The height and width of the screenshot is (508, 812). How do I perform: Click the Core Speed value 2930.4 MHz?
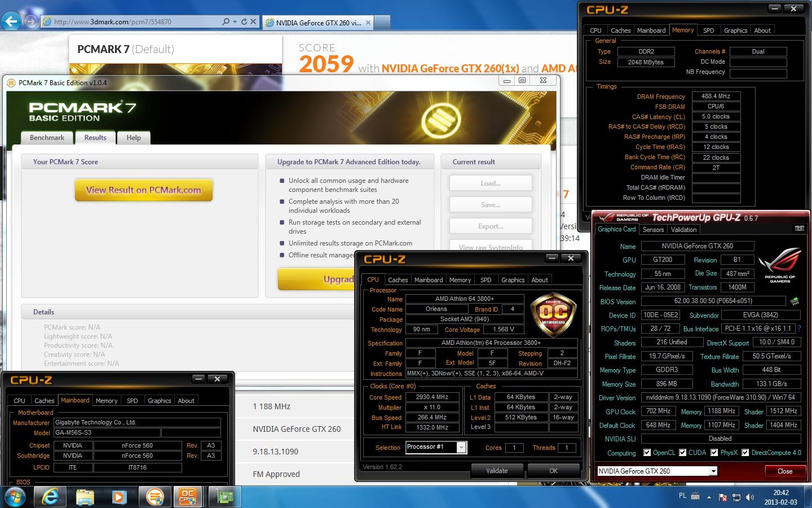click(x=433, y=397)
